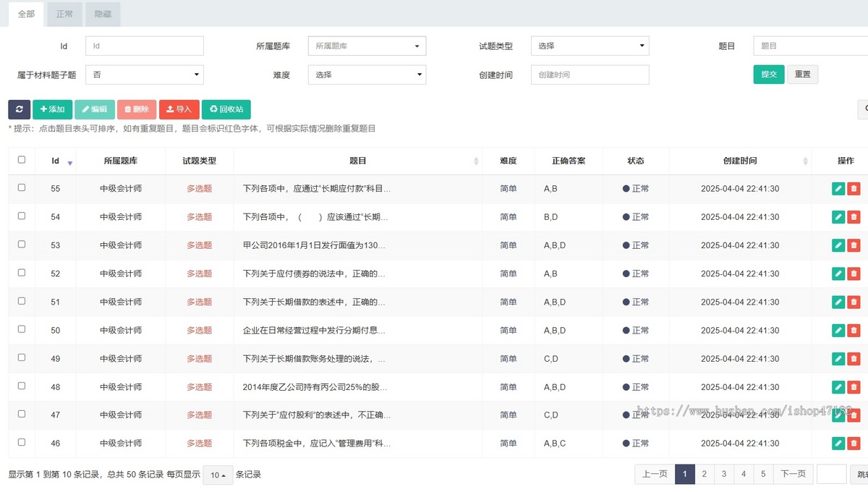Screen dimensions: 868x492
Task: Switch to the 正常 tab
Action: (x=65, y=14)
